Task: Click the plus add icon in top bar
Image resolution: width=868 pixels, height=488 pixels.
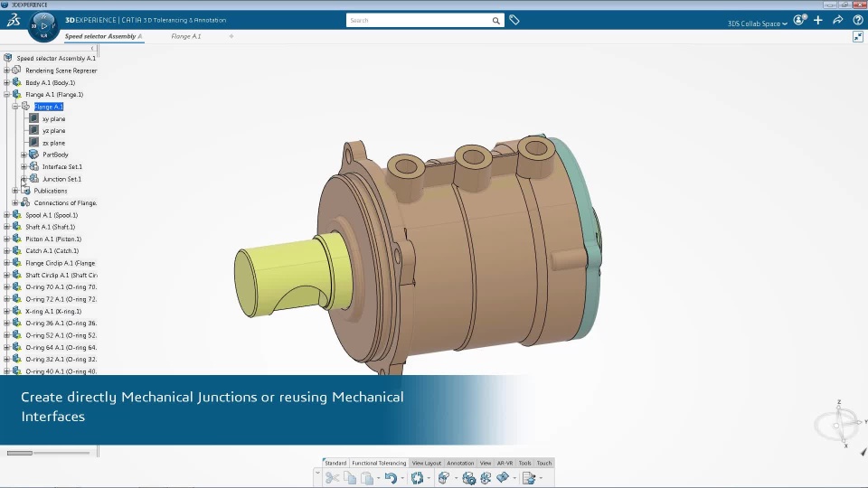Action: click(x=818, y=20)
